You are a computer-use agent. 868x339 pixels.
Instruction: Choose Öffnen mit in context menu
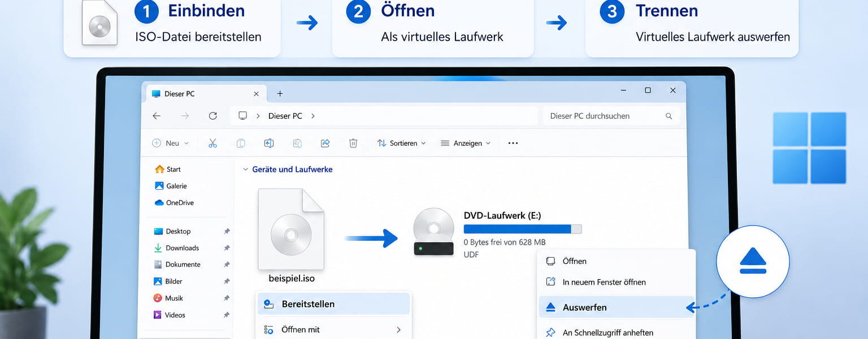[333, 329]
